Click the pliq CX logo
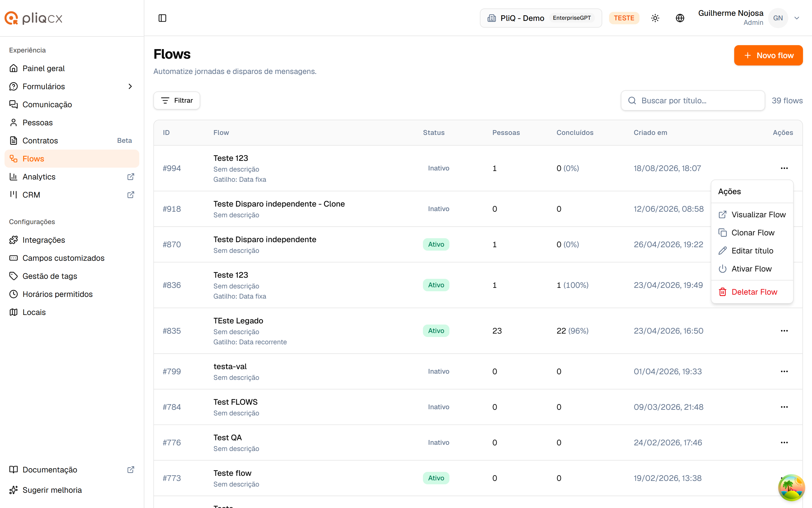The width and height of the screenshot is (812, 508). coord(34,18)
